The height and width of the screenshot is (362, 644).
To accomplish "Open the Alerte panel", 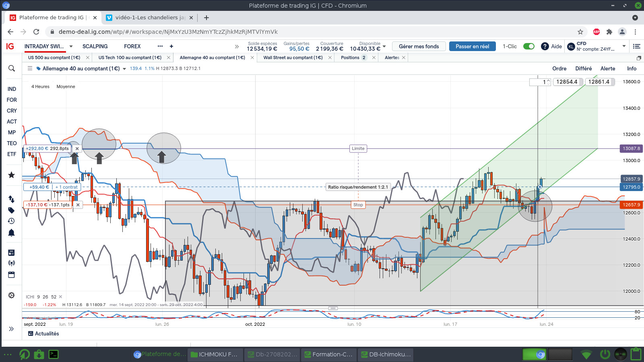I will [608, 68].
